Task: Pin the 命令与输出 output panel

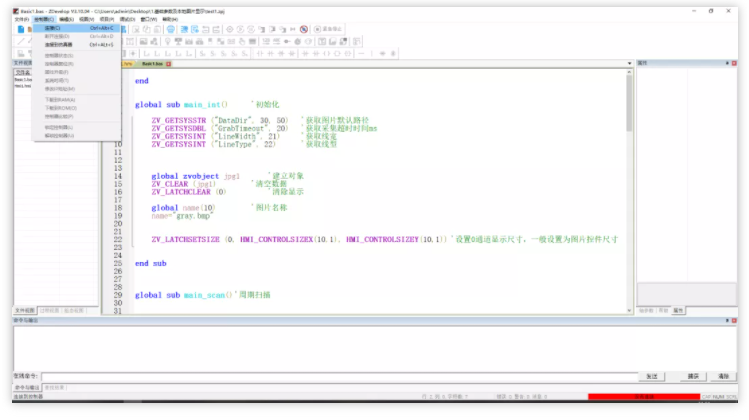Action: pyautogui.click(x=727, y=321)
